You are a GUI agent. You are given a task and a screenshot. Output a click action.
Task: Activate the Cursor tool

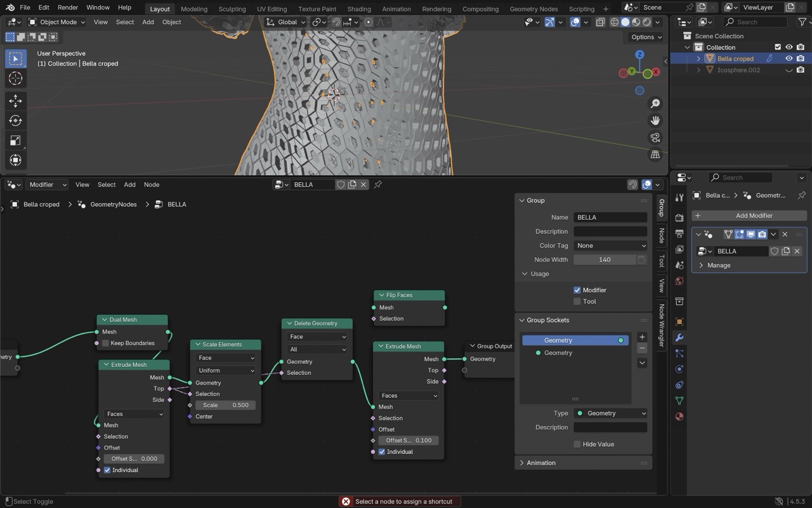coord(16,78)
